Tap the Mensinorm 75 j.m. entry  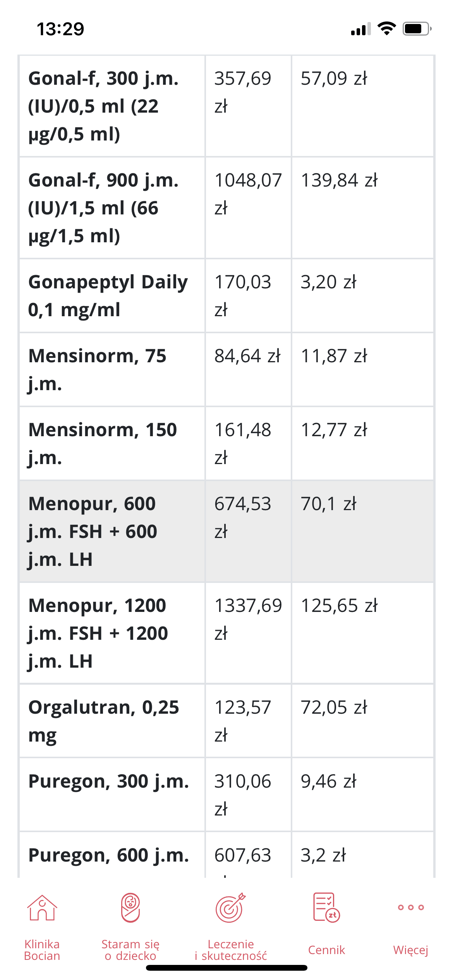(x=97, y=370)
